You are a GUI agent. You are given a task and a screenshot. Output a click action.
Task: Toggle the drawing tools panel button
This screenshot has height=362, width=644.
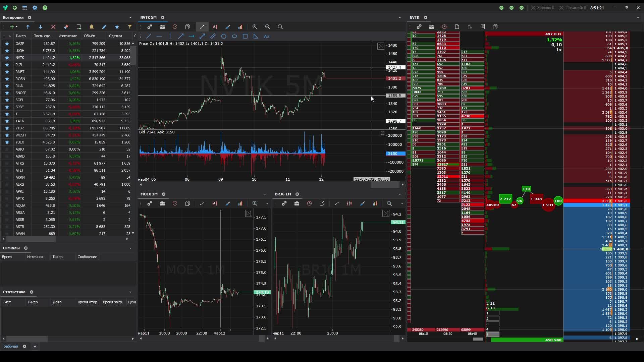tap(202, 27)
